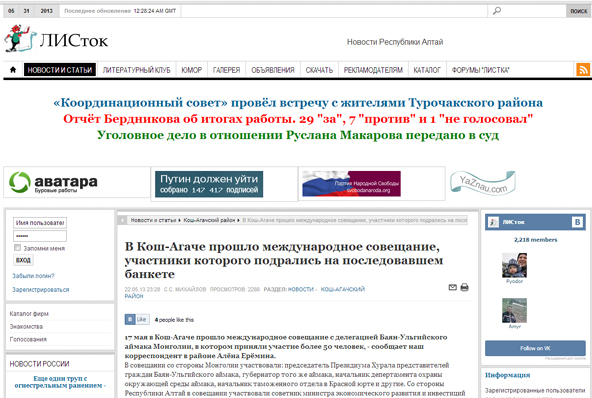
Task: Click the home icon in navigation bar
Action: pos(13,70)
